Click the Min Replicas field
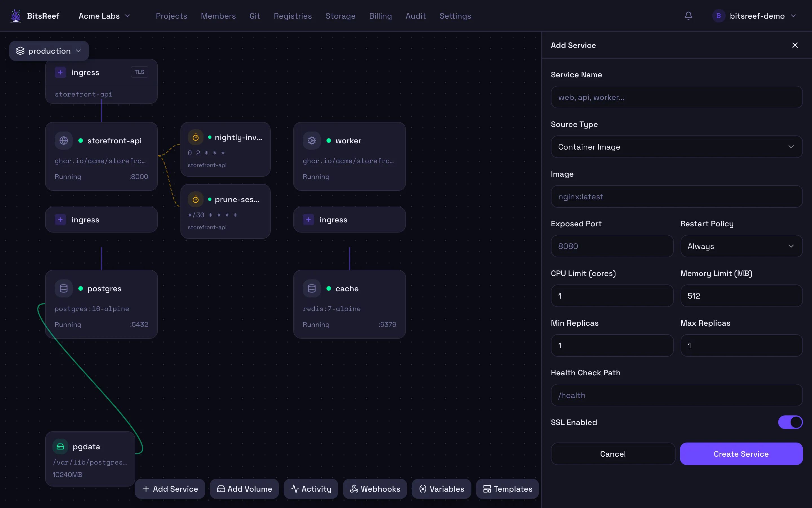812x508 pixels. [x=612, y=345]
